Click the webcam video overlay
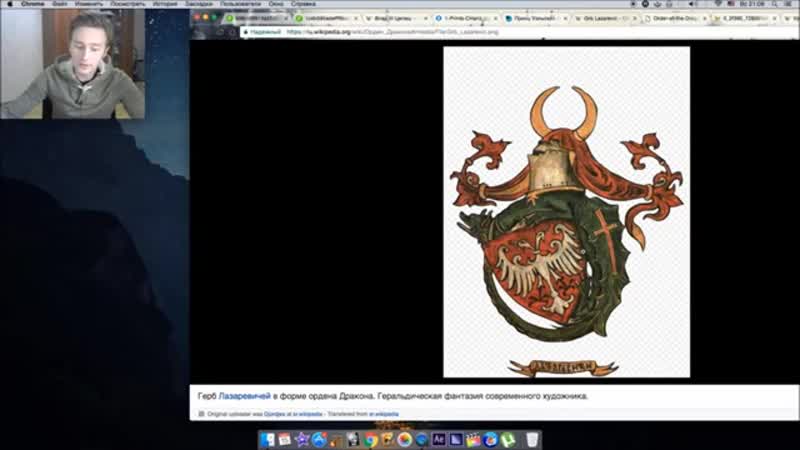The height and width of the screenshot is (450, 800). pos(72,63)
